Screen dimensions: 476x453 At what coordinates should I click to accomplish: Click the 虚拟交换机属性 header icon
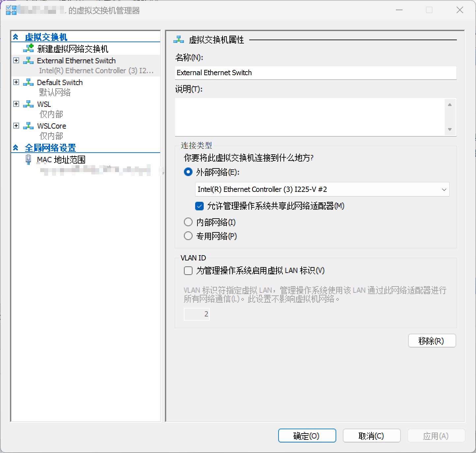(x=179, y=39)
